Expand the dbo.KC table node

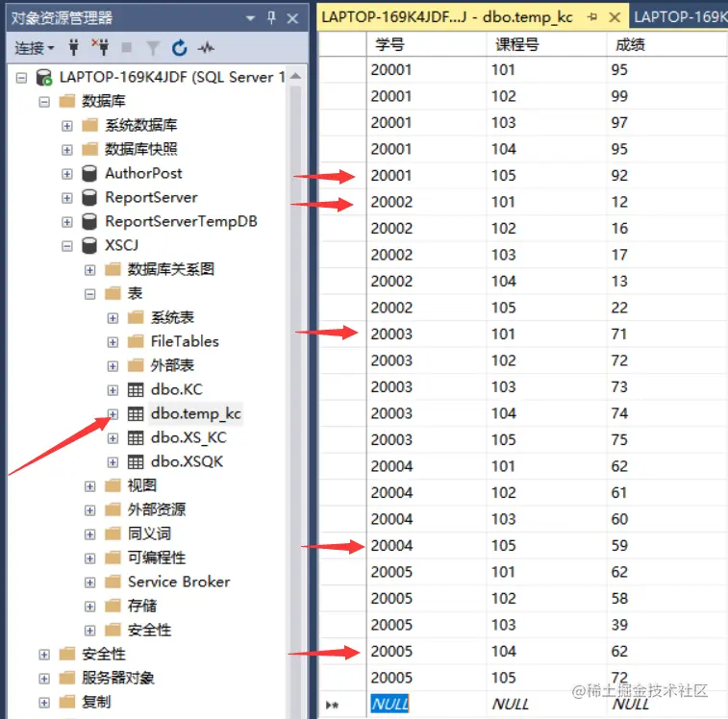pos(113,390)
